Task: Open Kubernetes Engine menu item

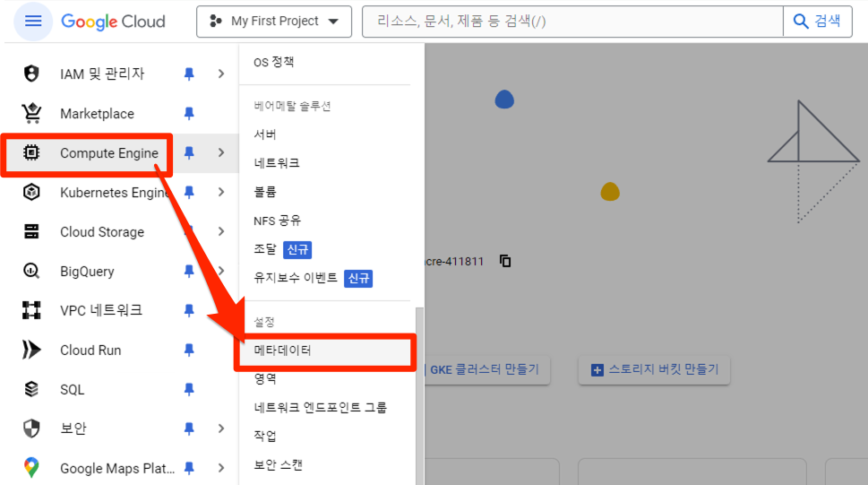Action: point(114,193)
